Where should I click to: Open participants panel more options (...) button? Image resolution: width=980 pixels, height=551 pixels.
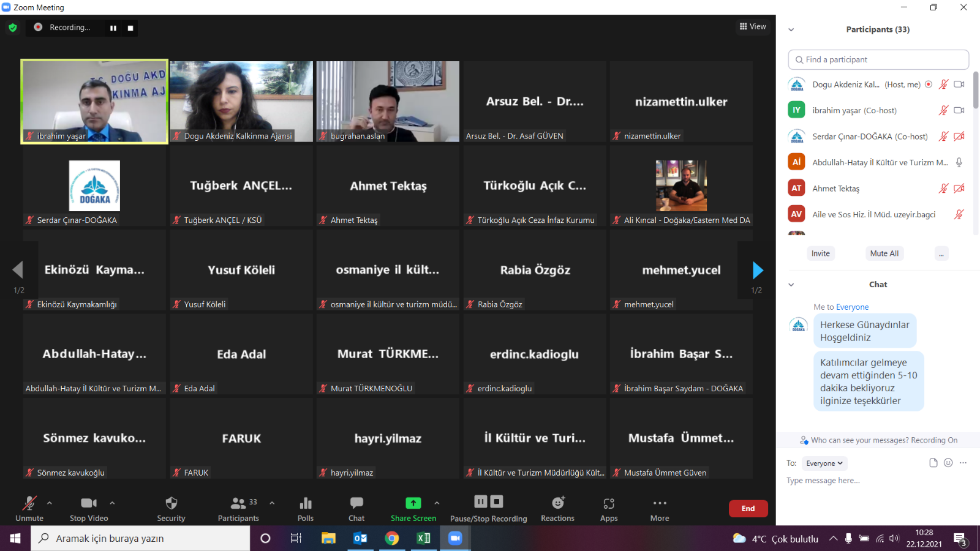point(941,253)
